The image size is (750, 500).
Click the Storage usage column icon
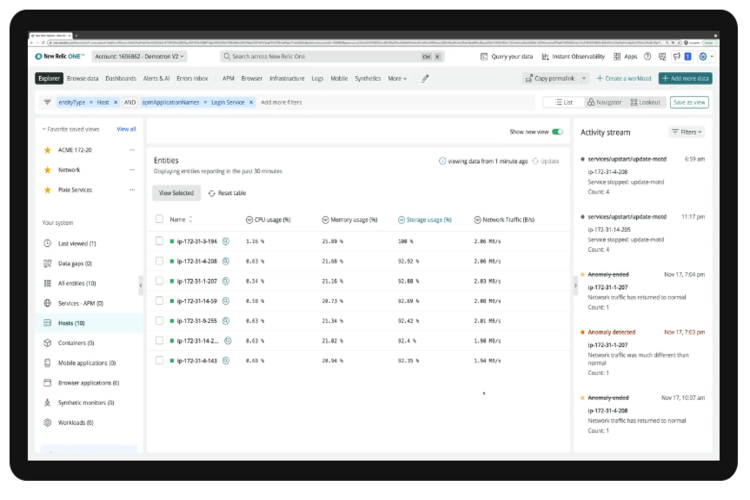(x=401, y=220)
